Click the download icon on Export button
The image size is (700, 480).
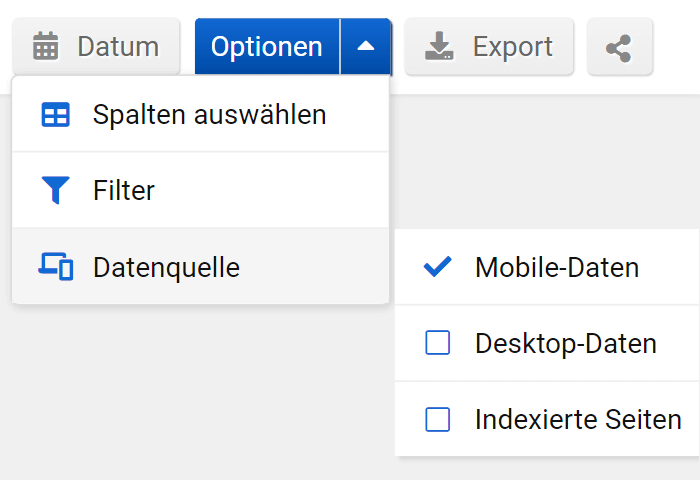pyautogui.click(x=440, y=46)
